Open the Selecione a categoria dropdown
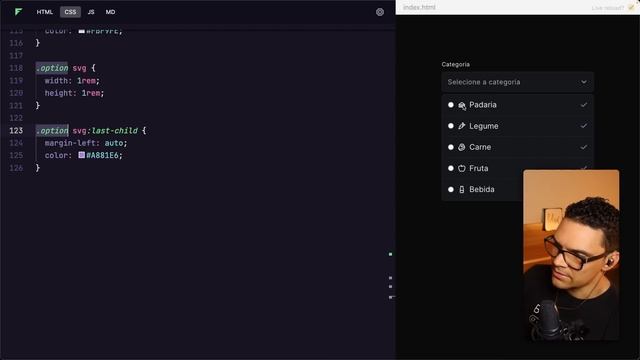 [x=517, y=82]
